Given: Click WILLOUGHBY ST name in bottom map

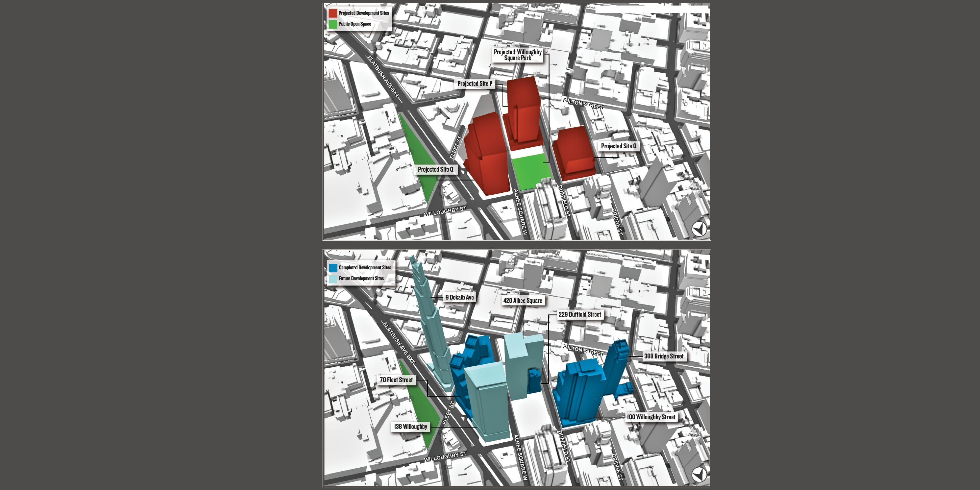Looking at the screenshot, I should point(445,457).
